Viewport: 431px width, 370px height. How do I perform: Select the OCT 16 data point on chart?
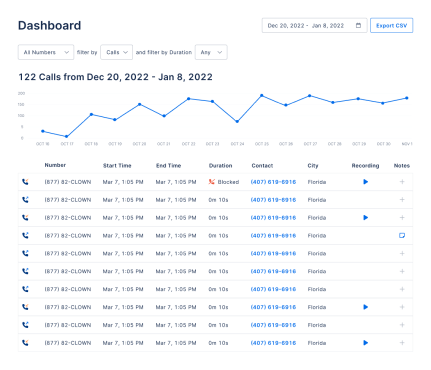point(43,131)
